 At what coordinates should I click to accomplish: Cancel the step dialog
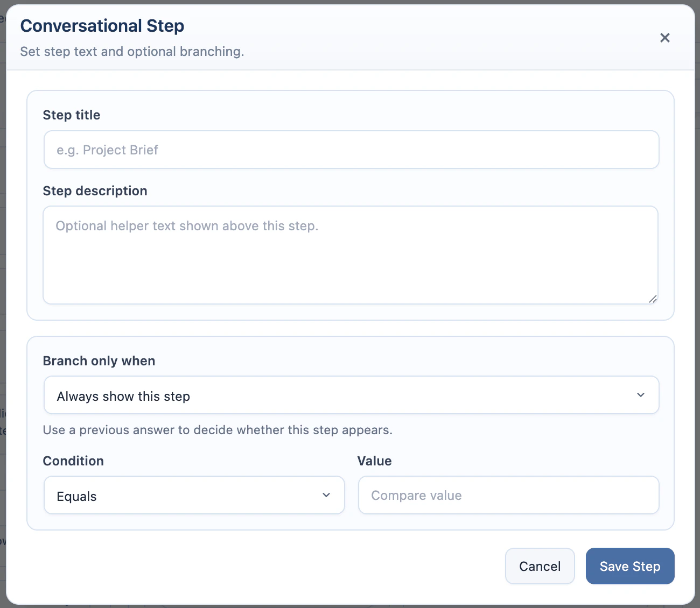click(540, 566)
